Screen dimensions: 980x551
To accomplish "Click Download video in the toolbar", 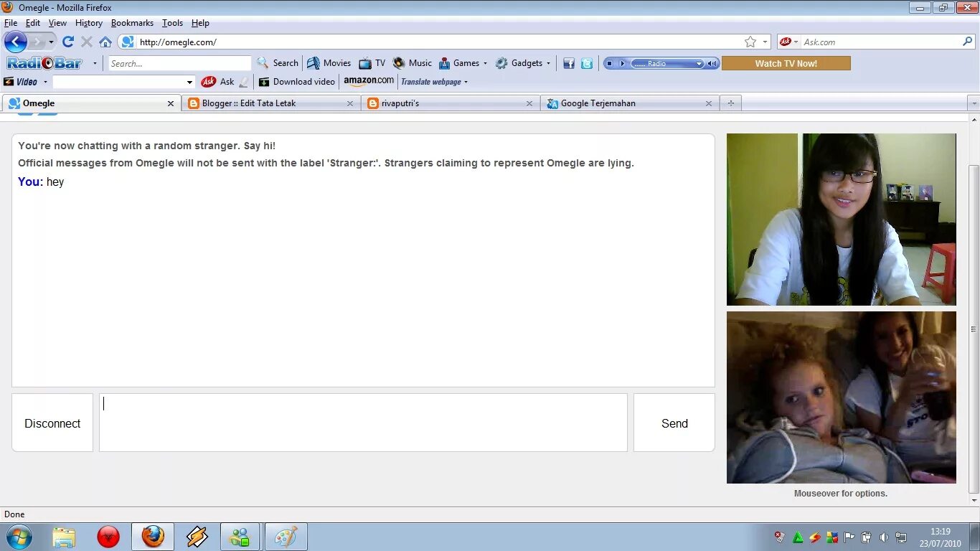I will click(x=297, y=82).
